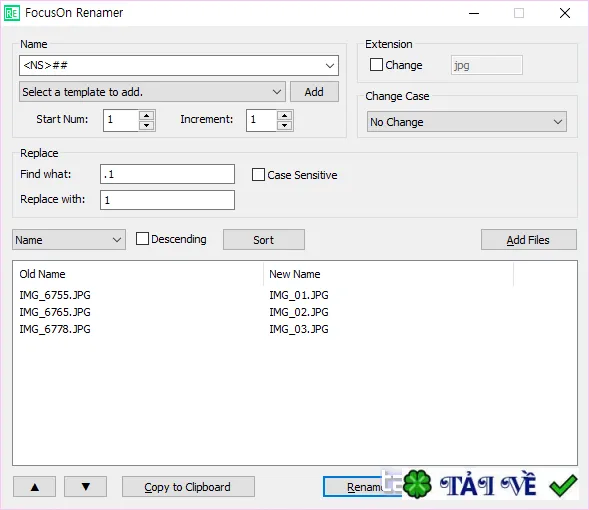Check the Descending sort option
This screenshot has height=510, width=589.
coord(142,239)
